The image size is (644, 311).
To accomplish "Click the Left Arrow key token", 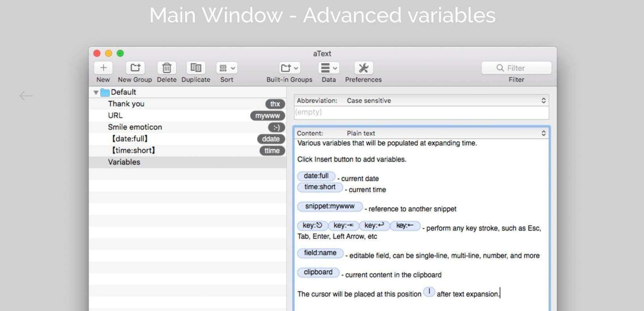I will click(x=405, y=226).
